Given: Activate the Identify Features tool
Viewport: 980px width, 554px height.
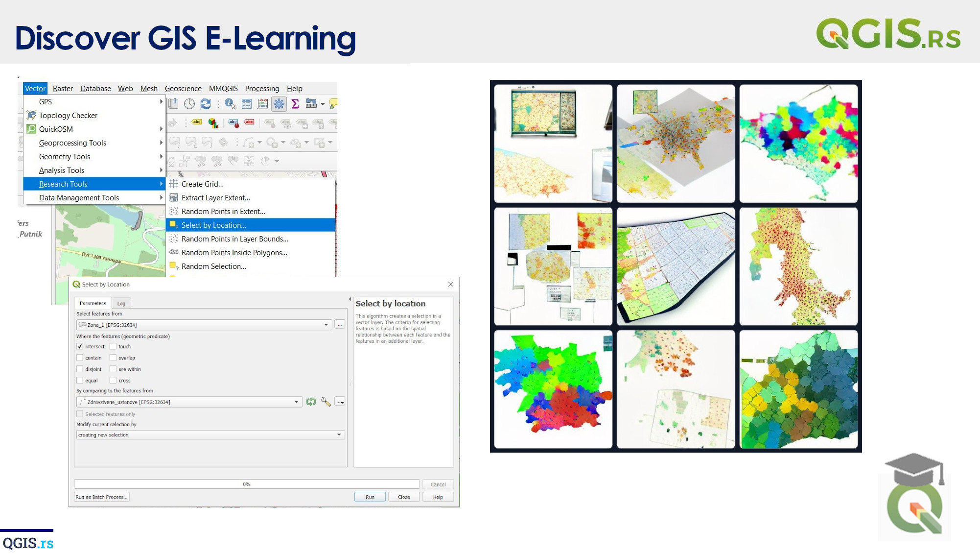Looking at the screenshot, I should (230, 103).
